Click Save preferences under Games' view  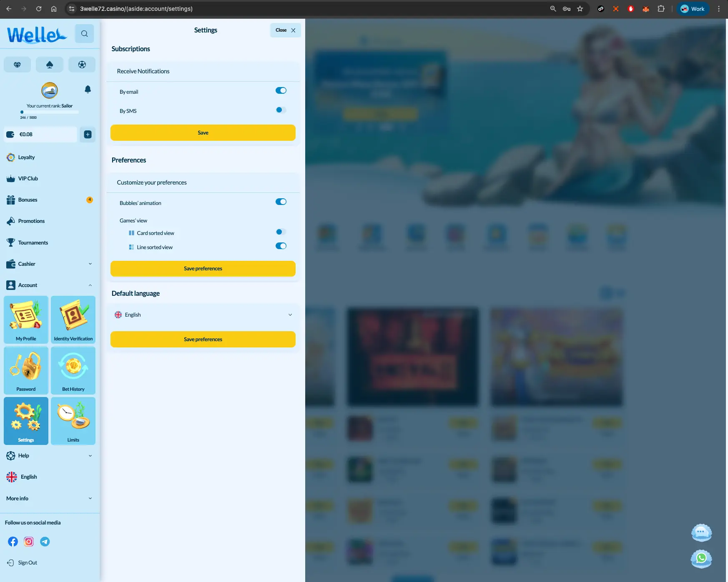(x=203, y=269)
